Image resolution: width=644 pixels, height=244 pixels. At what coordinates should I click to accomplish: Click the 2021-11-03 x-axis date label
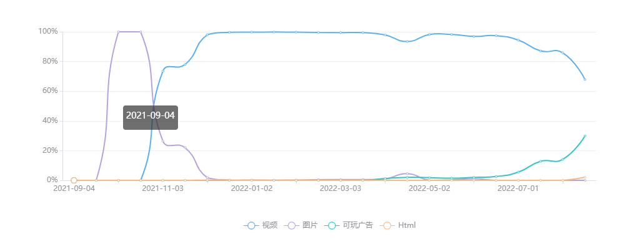162,188
